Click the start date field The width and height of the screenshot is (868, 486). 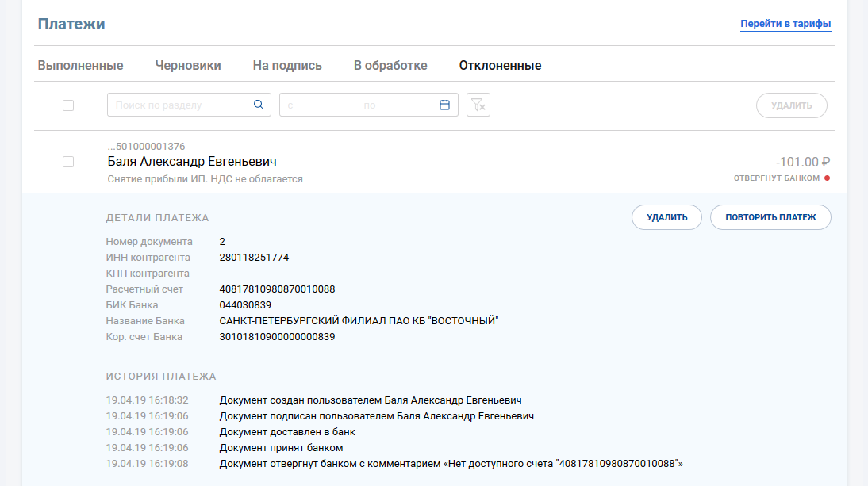pyautogui.click(x=317, y=105)
